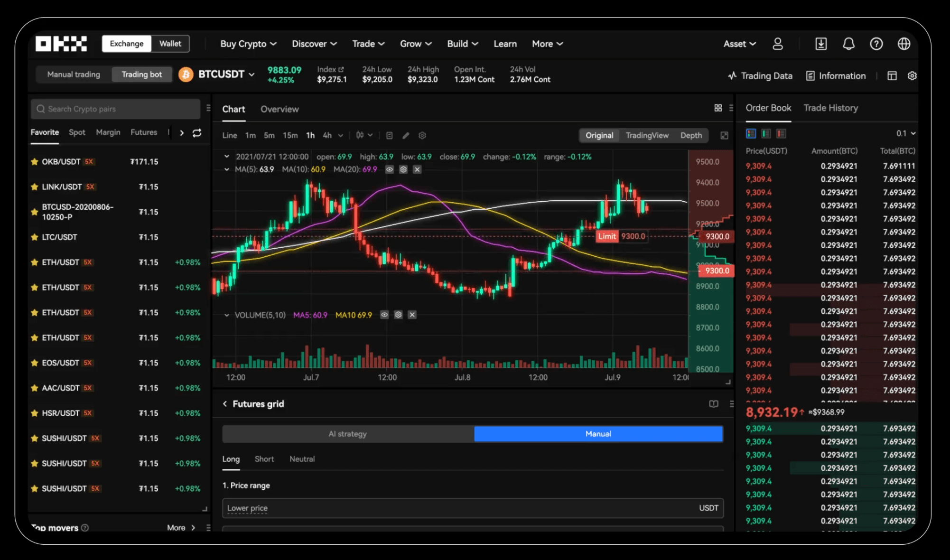Switch to Manual trading
This screenshot has height=560, width=950.
[74, 75]
